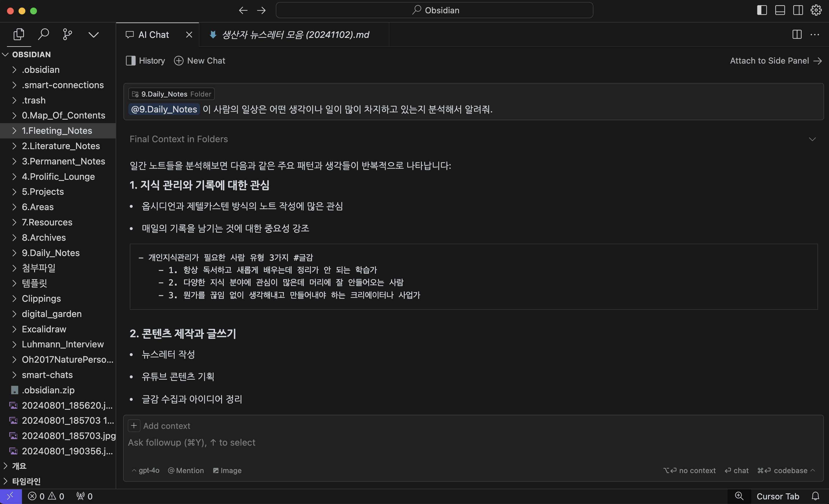Toggle the secondary right sidebar
This screenshot has width=829, height=504.
click(x=798, y=10)
